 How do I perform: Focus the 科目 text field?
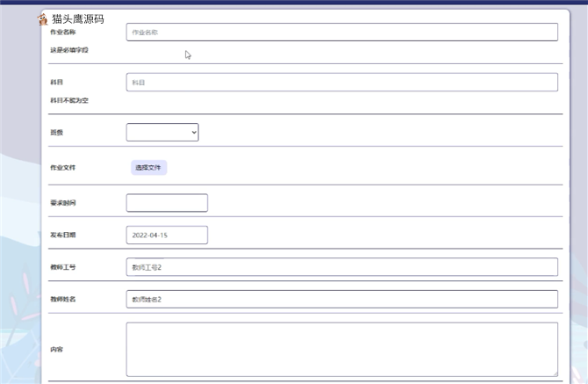[342, 83]
